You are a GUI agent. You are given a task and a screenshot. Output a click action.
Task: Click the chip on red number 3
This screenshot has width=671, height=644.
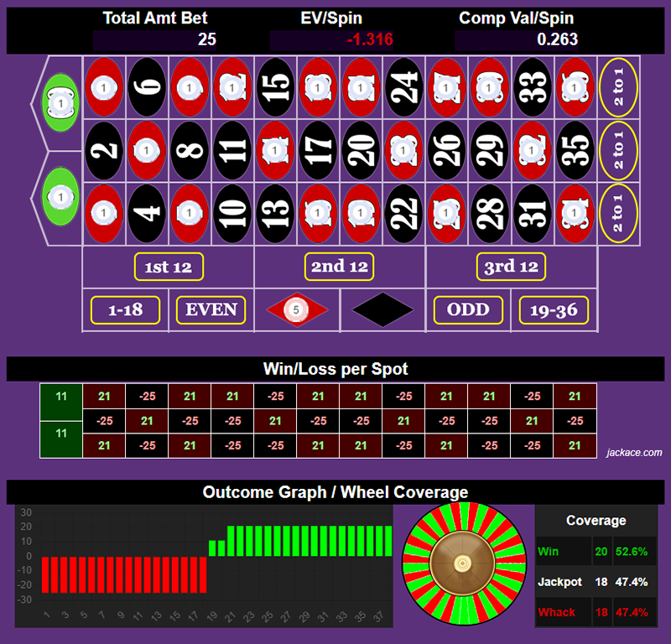point(103,88)
